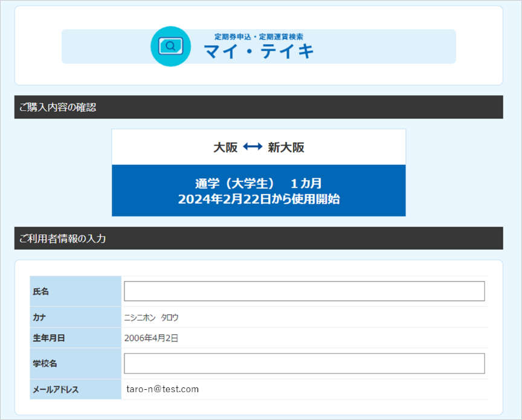522x420 pixels.
Task: Focus the 学校名 school name input
Action: [x=304, y=364]
